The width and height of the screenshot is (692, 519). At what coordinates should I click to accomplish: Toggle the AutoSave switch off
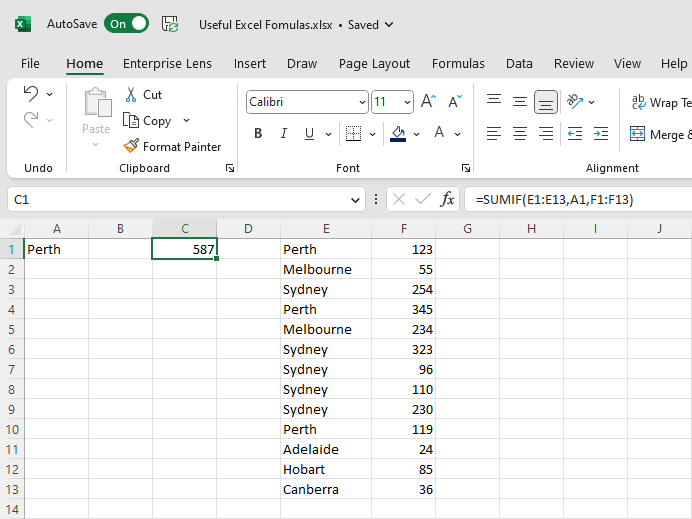click(x=126, y=24)
